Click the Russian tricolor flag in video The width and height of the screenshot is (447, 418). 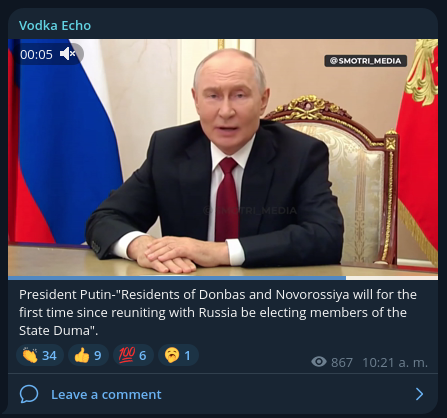pyautogui.click(x=63, y=140)
